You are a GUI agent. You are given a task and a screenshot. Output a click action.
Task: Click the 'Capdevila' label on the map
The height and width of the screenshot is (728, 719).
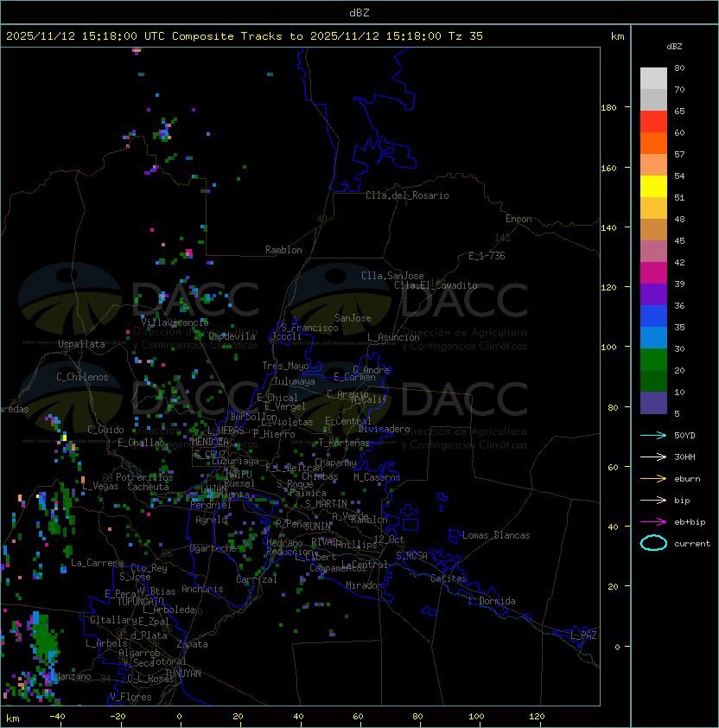tap(232, 336)
